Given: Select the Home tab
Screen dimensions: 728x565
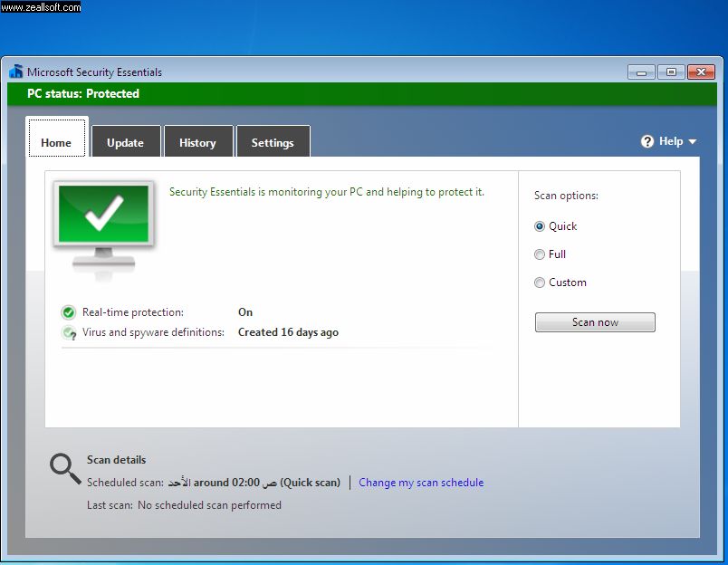Looking at the screenshot, I should tap(56, 143).
